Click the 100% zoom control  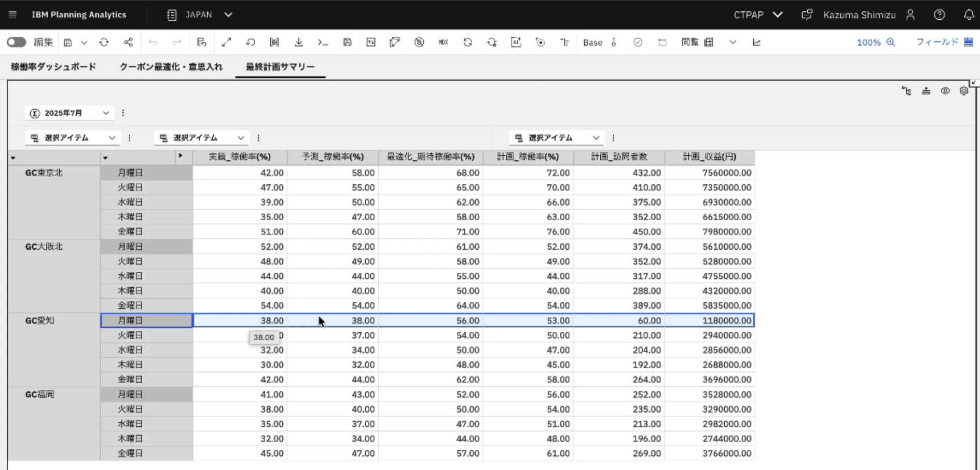pyautogui.click(x=876, y=42)
